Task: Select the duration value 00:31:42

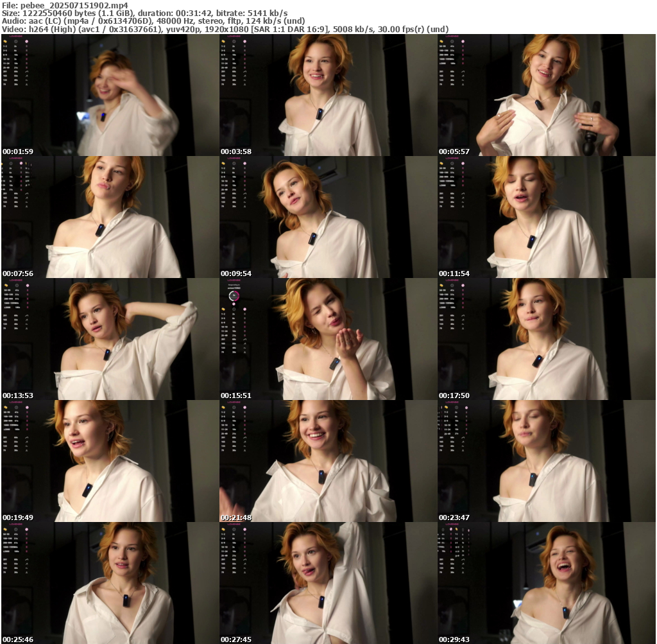Action: [x=195, y=13]
